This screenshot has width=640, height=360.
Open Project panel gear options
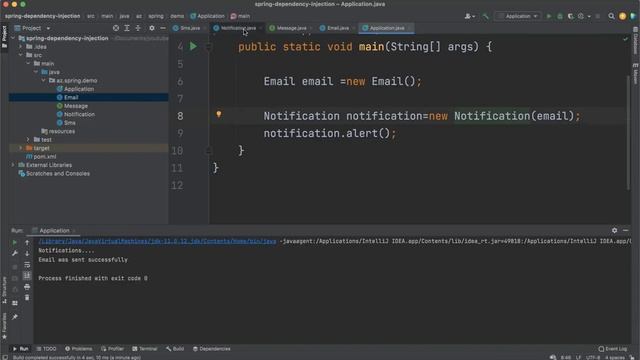(152, 28)
